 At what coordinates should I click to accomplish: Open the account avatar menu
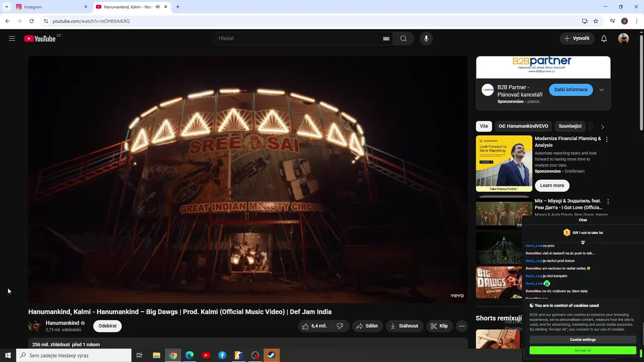(x=623, y=39)
